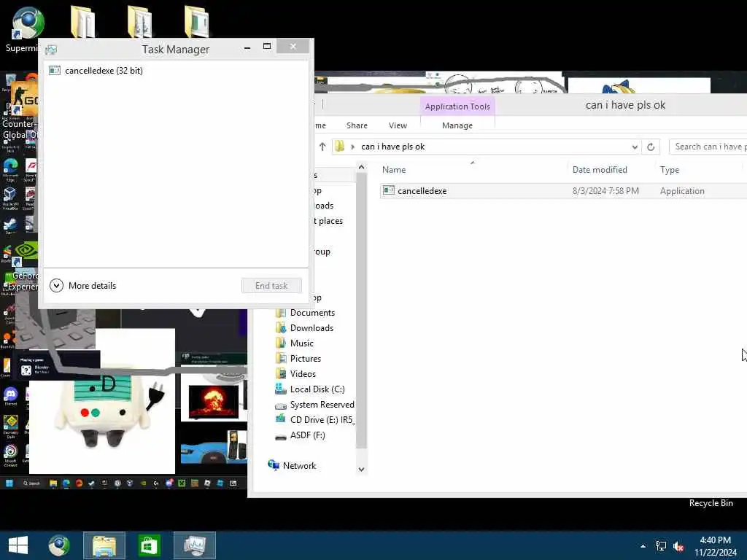Click 'can i have pls ok' breadcrumb

point(393,147)
